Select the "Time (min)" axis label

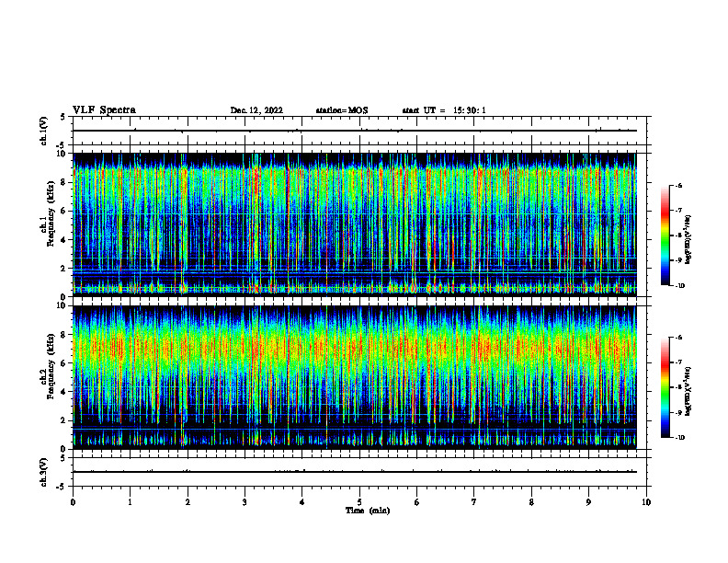pos(368,511)
